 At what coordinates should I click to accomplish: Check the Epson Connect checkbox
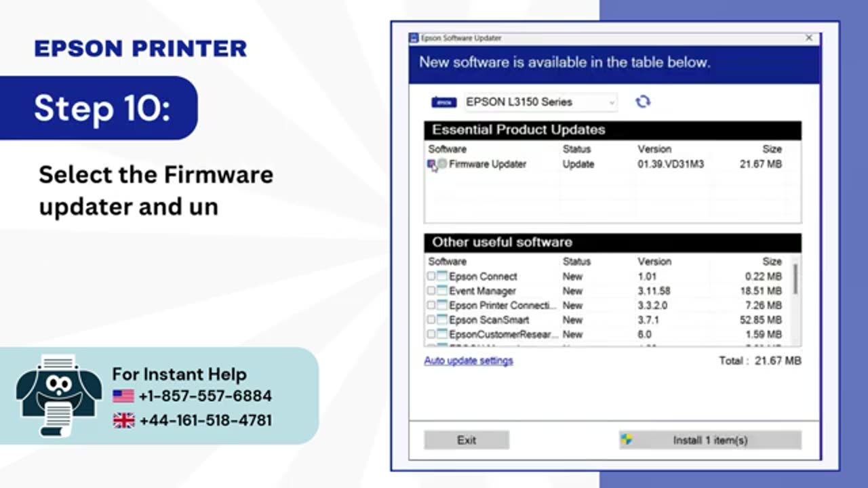click(x=431, y=276)
